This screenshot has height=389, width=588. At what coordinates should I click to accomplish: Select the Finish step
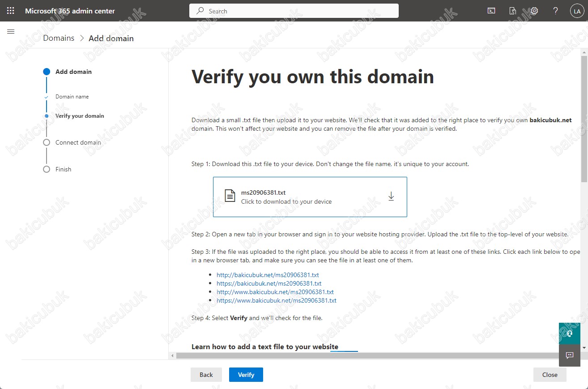click(x=64, y=169)
